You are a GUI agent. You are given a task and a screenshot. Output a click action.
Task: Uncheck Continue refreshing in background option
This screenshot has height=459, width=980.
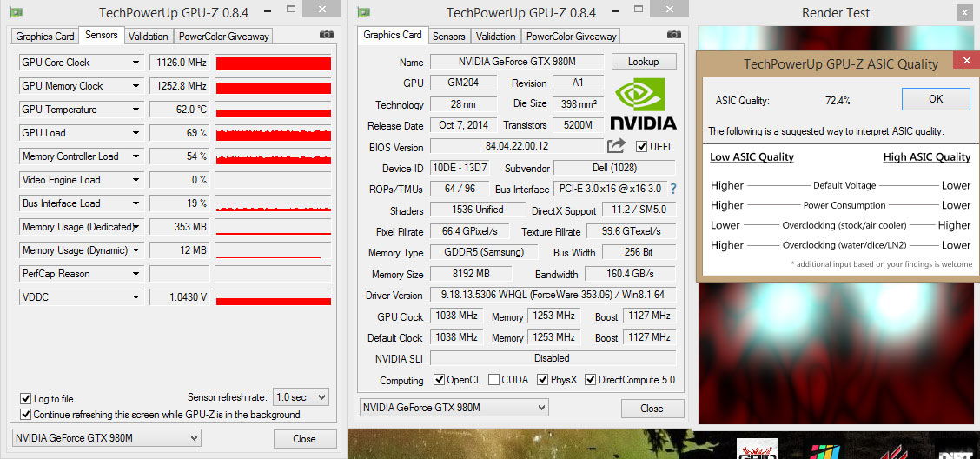(25, 414)
